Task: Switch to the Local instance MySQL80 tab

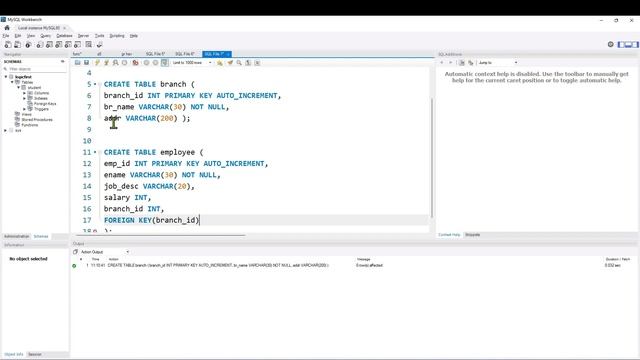Action: [x=39, y=28]
